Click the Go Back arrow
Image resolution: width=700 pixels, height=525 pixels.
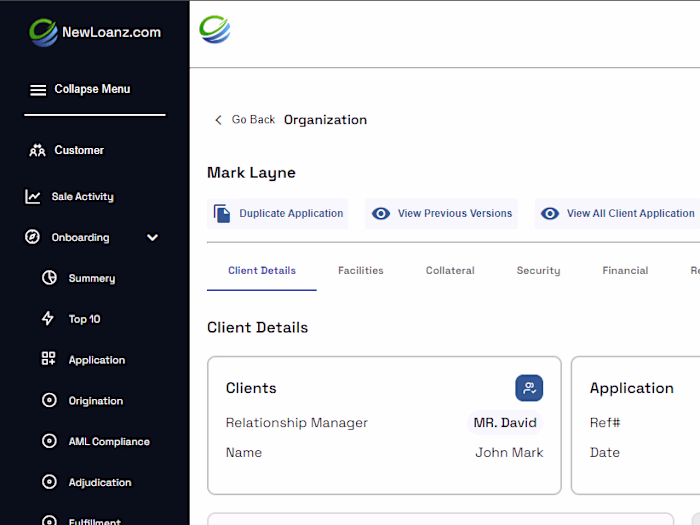(x=219, y=120)
